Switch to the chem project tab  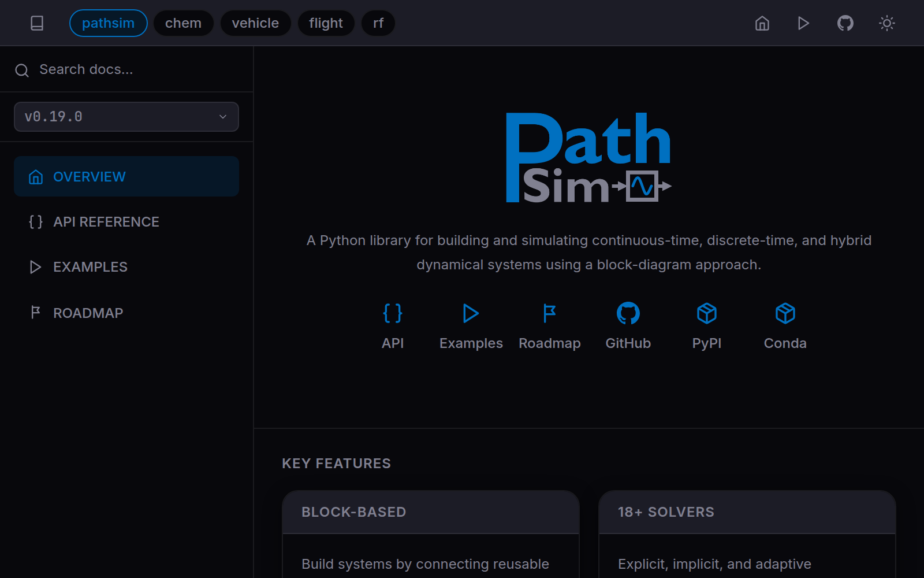[x=184, y=23]
